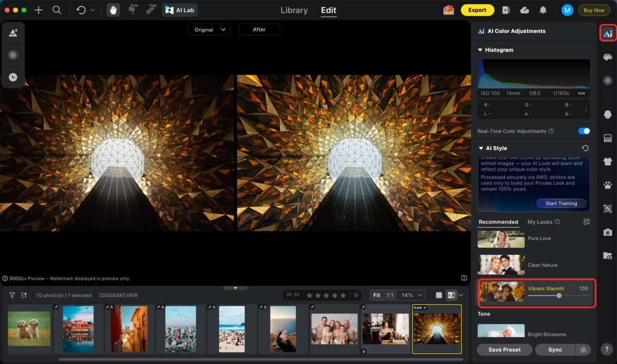The width and height of the screenshot is (617, 364).
Task: Open the history clock panel
Action: coord(13,77)
